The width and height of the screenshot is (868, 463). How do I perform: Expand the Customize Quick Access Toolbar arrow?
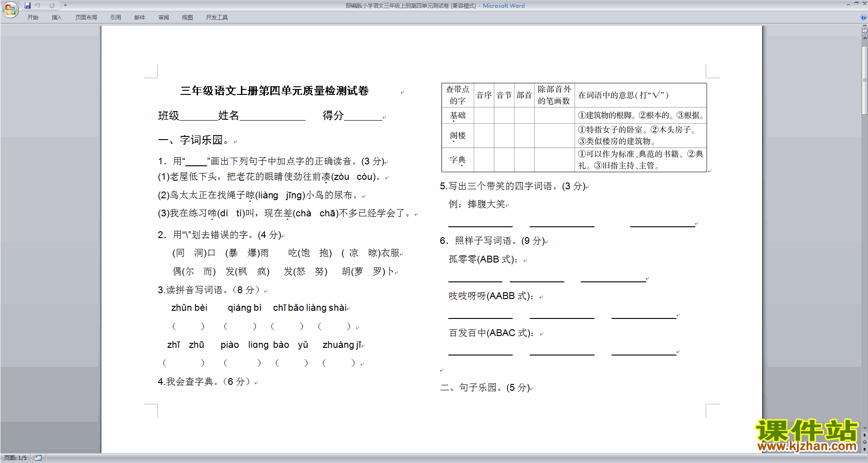point(66,5)
